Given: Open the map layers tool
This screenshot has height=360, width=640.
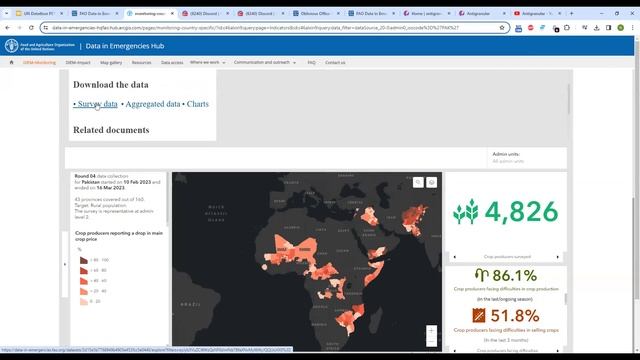Looking at the screenshot, I should click(431, 182).
